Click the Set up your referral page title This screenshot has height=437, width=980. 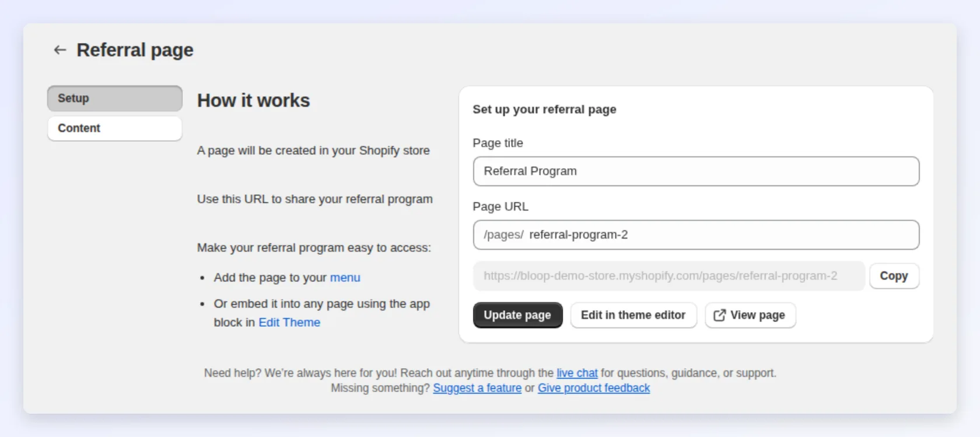(544, 110)
